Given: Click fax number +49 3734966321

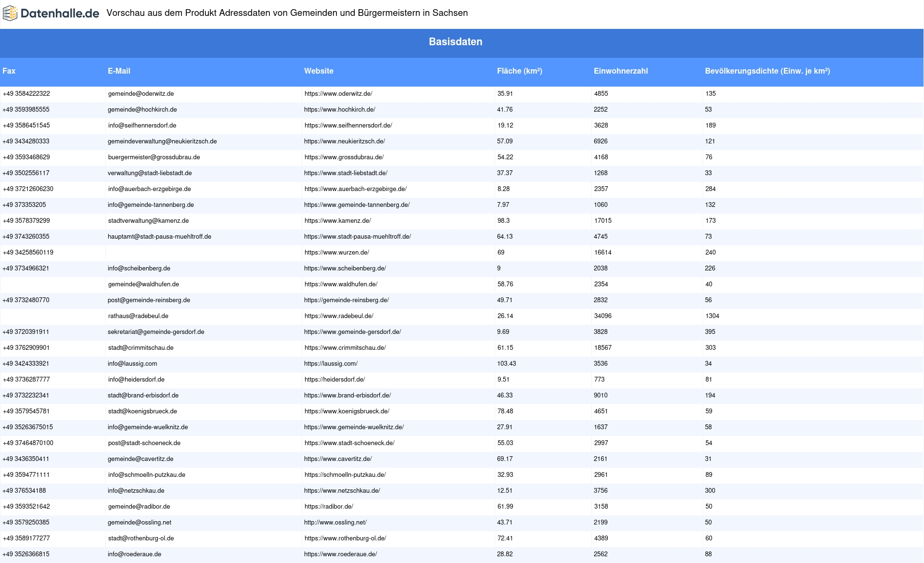Looking at the screenshot, I should [26, 269].
